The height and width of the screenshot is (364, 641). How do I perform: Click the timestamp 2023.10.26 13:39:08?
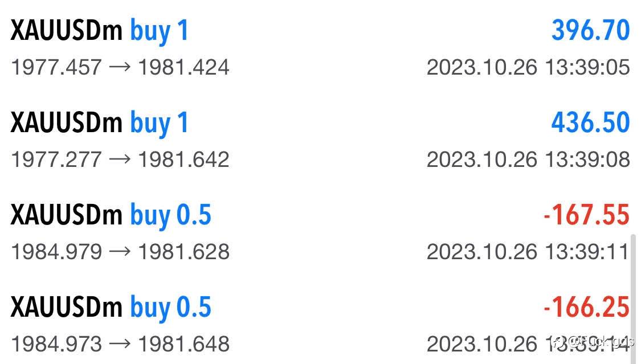point(528,159)
